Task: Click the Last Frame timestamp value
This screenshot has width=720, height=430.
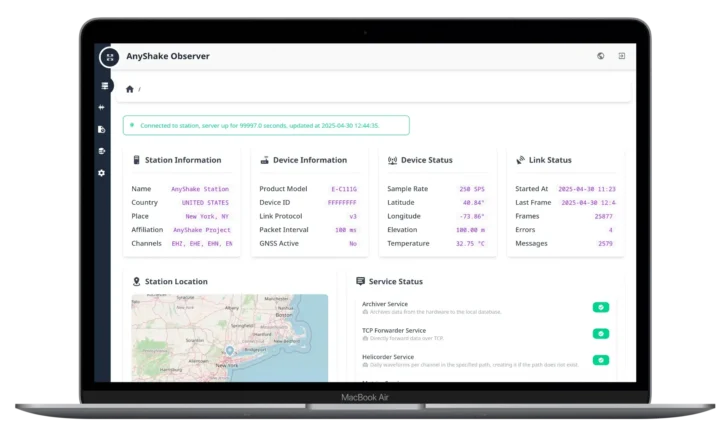Action: point(589,203)
